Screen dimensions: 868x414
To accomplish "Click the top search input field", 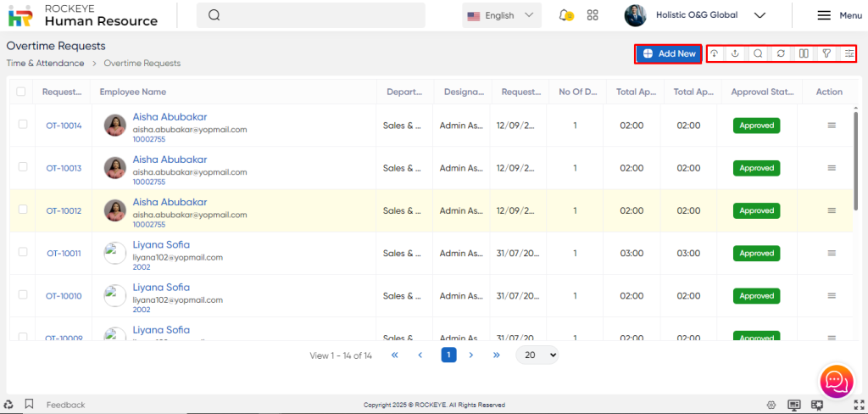I will tap(310, 15).
